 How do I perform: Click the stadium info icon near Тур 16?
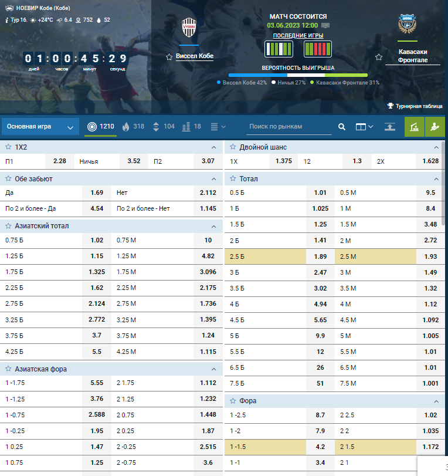click(x=6, y=20)
